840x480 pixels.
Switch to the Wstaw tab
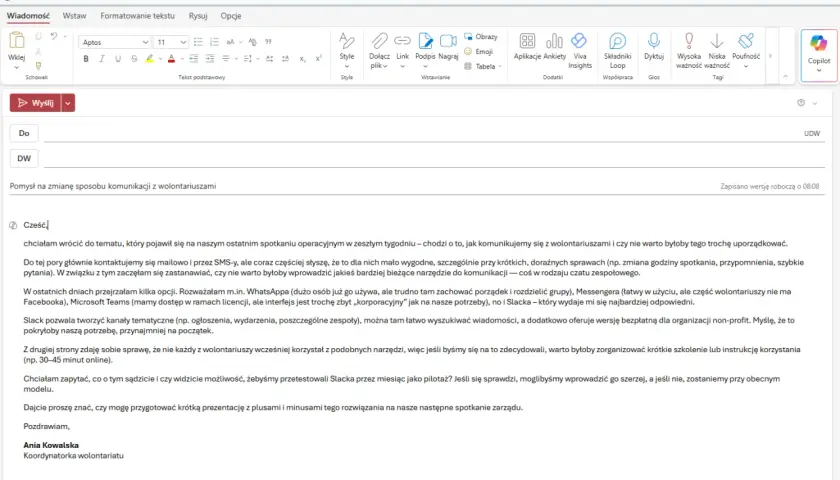pos(74,16)
